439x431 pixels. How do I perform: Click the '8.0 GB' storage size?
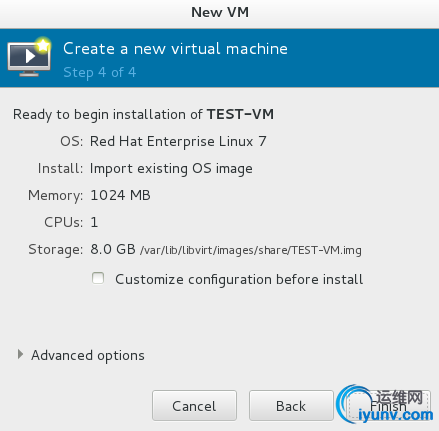click(x=113, y=249)
